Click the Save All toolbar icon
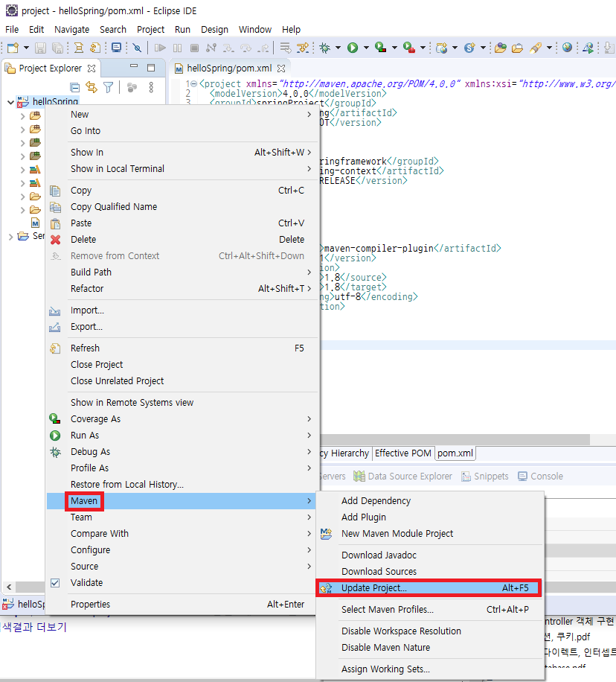616x682 pixels. pos(57,48)
